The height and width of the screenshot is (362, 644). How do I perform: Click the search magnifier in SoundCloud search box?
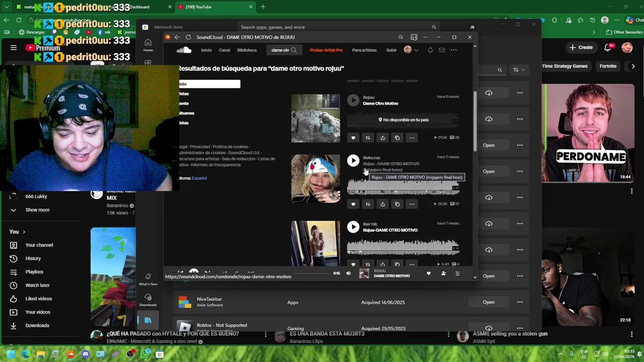294,50
